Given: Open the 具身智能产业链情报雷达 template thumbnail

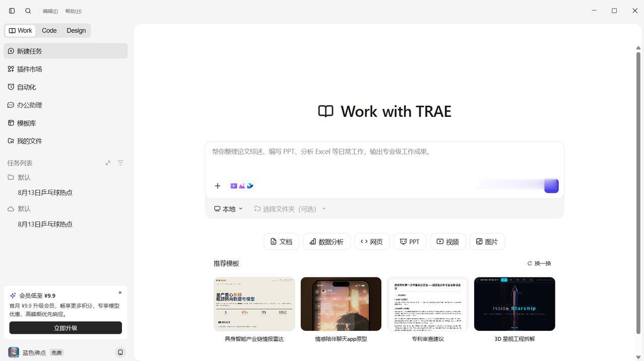Looking at the screenshot, I should pyautogui.click(x=254, y=304).
